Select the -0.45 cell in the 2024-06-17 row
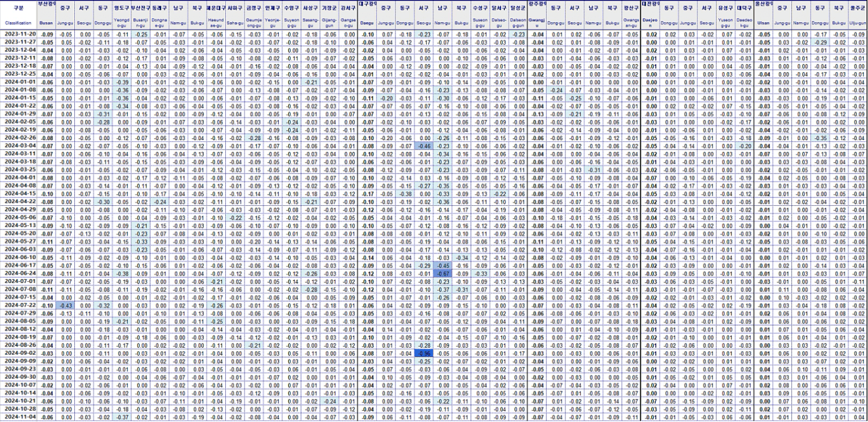The image size is (868, 422). (x=443, y=265)
